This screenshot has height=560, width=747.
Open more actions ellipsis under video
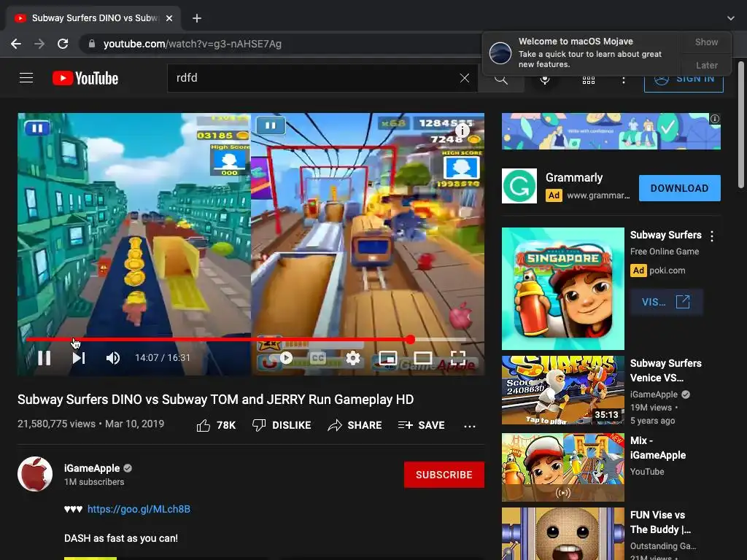point(470,426)
